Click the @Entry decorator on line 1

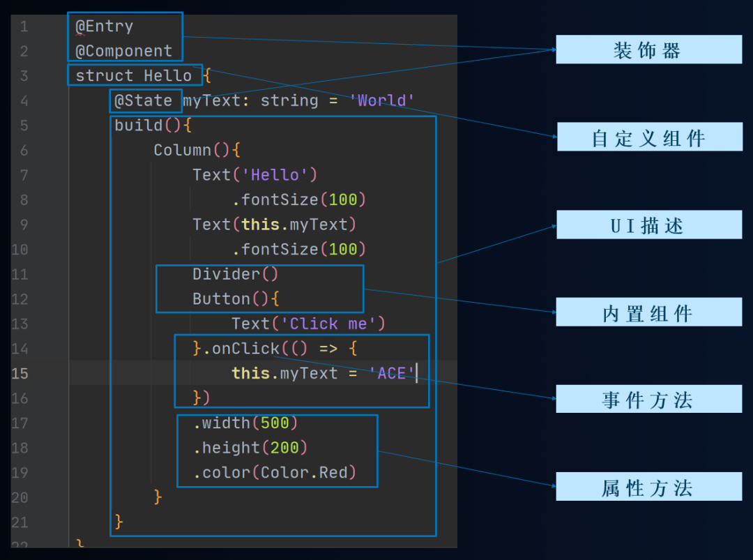pos(104,27)
